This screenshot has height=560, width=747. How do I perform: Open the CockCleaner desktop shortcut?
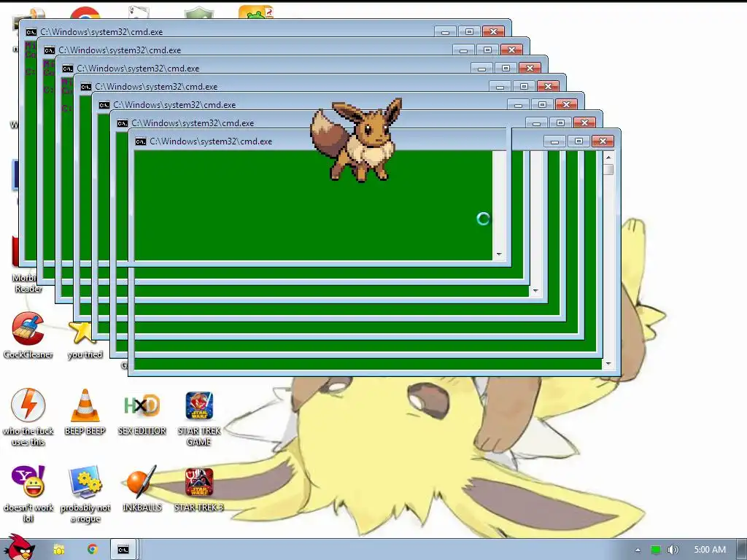[x=28, y=335]
